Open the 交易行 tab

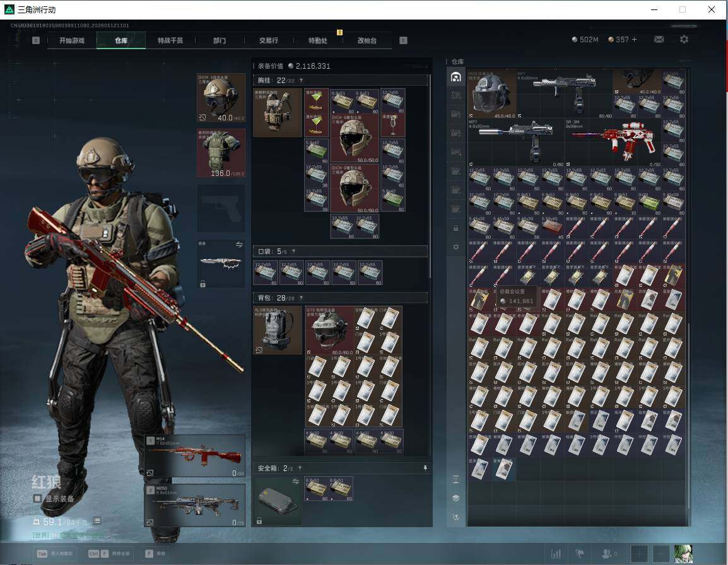click(x=269, y=40)
